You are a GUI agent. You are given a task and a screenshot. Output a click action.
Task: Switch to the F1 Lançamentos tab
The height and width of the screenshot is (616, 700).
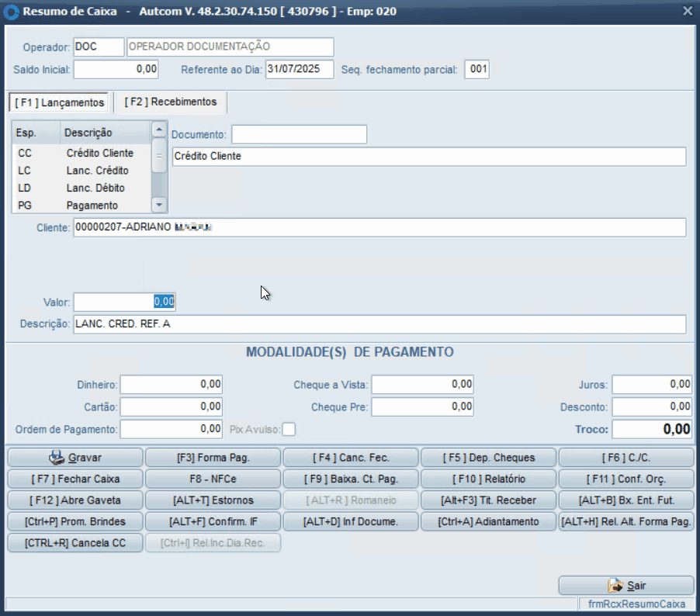(x=60, y=102)
